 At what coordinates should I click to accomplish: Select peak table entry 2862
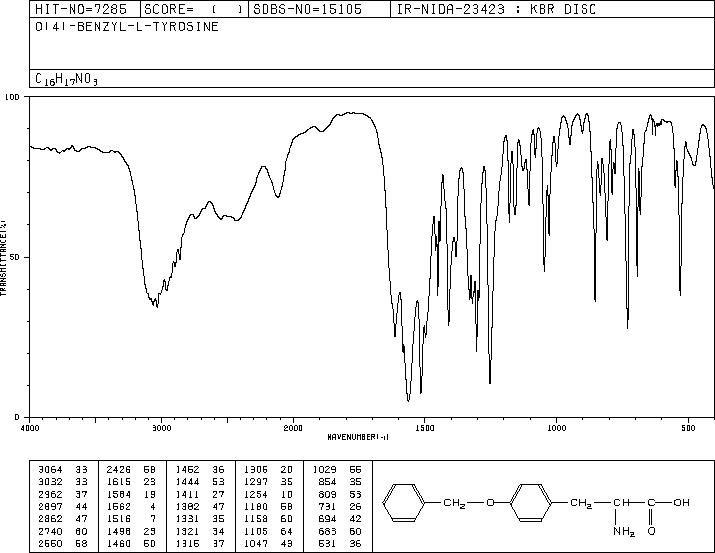click(x=50, y=519)
